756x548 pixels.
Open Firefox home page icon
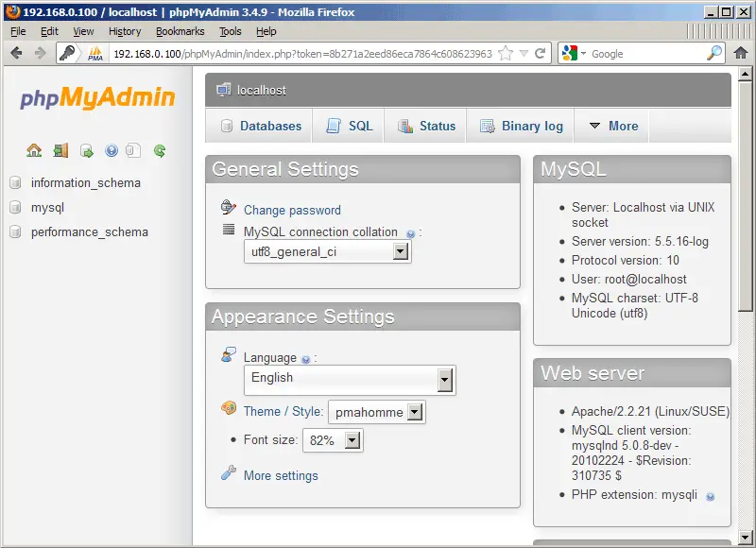pyautogui.click(x=741, y=53)
